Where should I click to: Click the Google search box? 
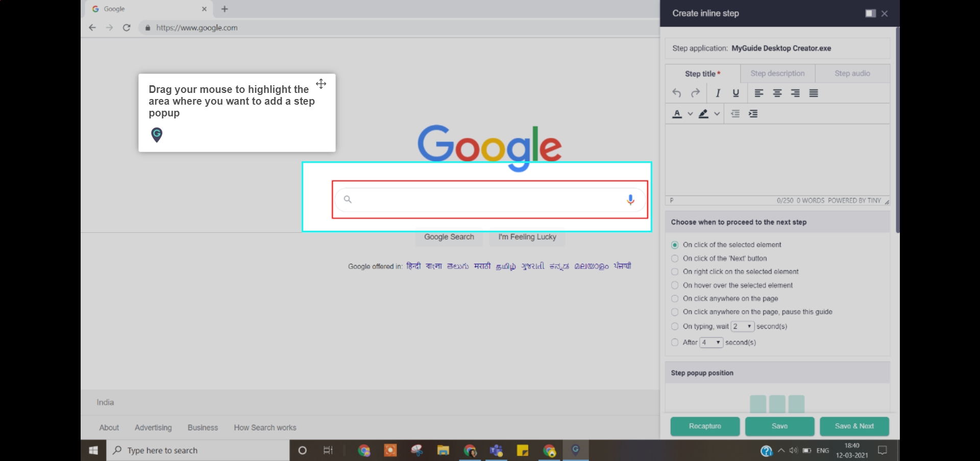pos(490,200)
